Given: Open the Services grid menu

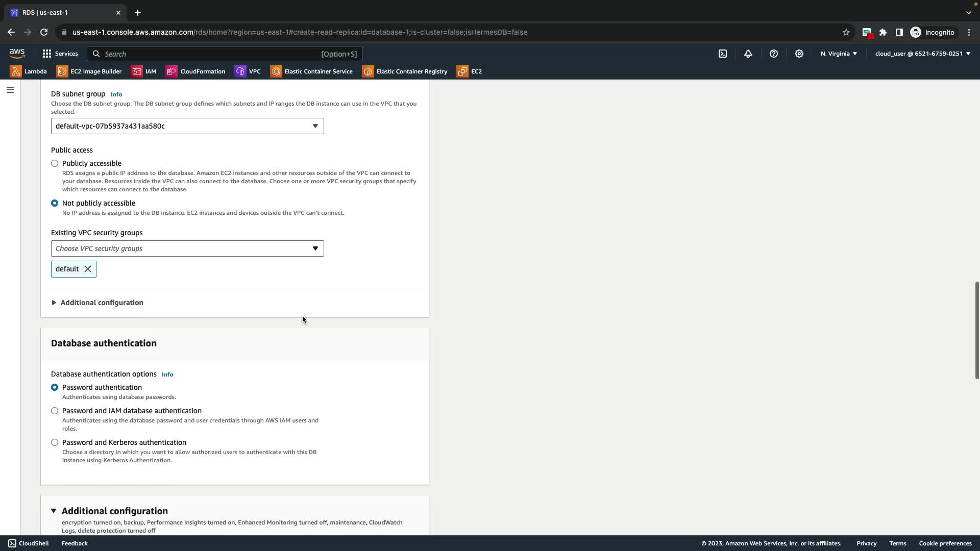Looking at the screenshot, I should [60, 54].
